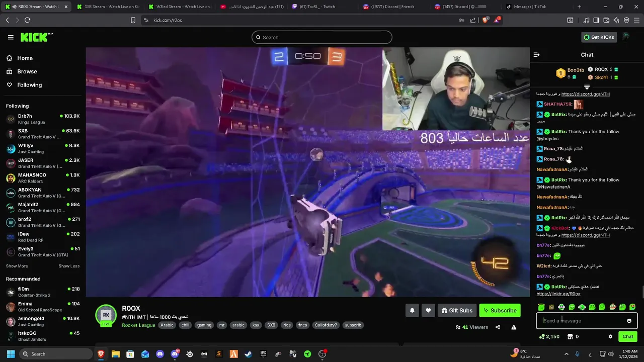Open Steam from the taskbar
Viewport: 644px width, 362px height.
248,354
